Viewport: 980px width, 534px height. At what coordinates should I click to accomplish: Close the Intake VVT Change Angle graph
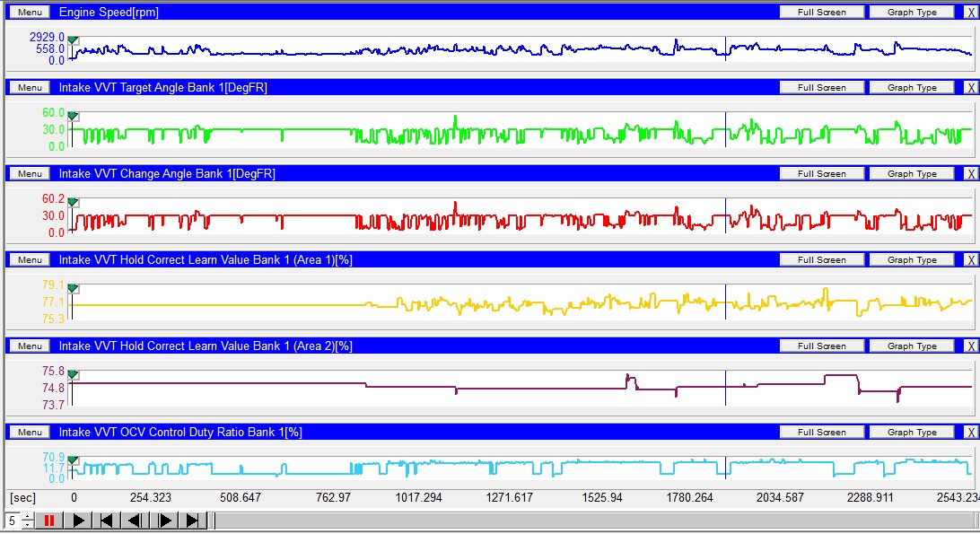point(971,174)
